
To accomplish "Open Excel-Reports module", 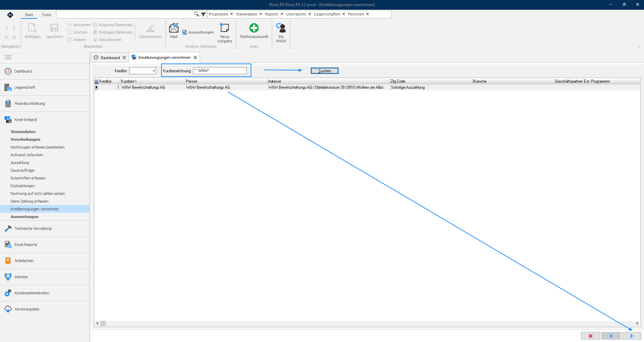I will (x=45, y=245).
